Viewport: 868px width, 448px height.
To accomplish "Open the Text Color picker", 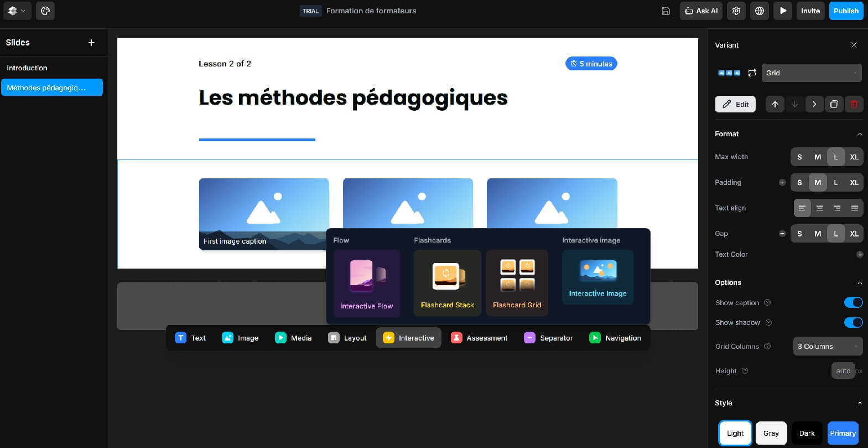I will click(860, 254).
